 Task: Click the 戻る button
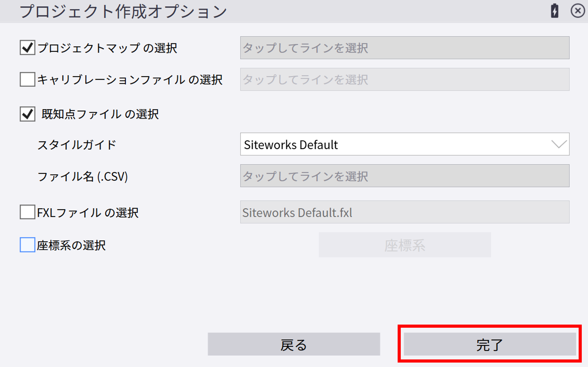[x=294, y=344]
